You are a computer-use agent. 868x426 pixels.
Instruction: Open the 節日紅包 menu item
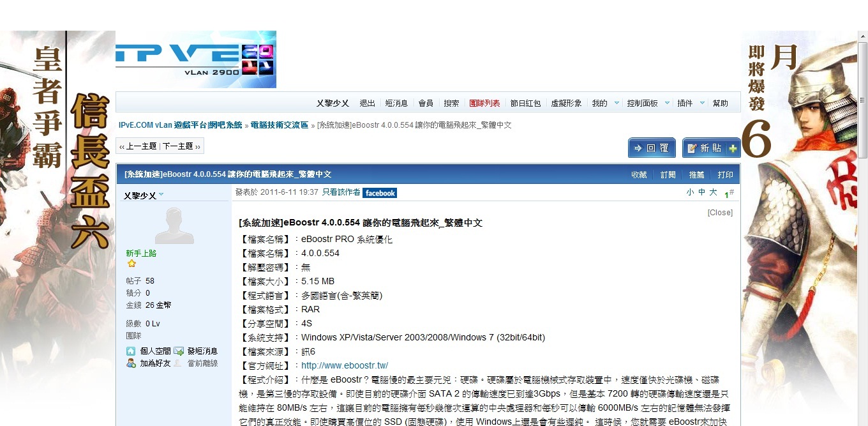click(x=525, y=103)
